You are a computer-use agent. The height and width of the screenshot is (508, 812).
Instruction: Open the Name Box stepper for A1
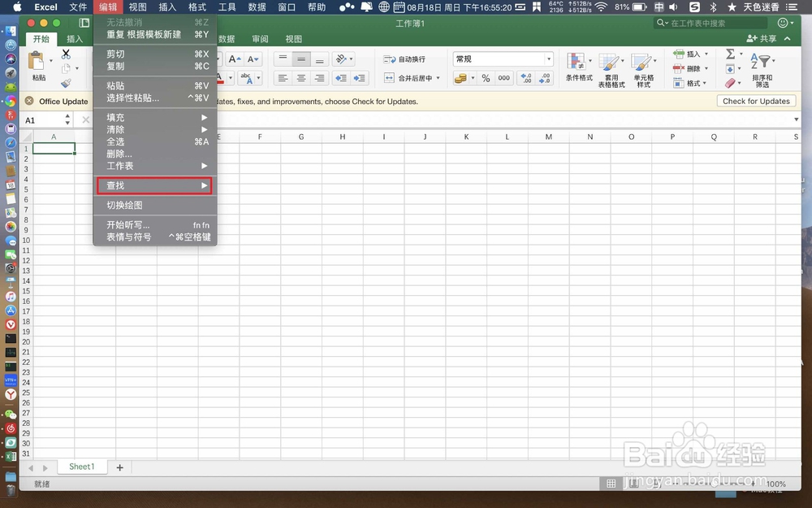68,120
